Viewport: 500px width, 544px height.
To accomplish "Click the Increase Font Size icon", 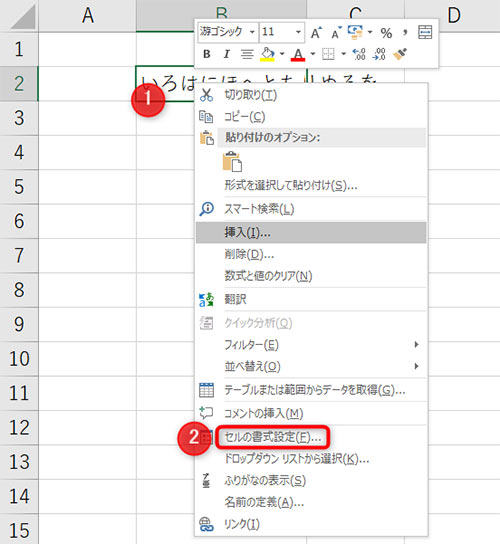I will tap(316, 33).
